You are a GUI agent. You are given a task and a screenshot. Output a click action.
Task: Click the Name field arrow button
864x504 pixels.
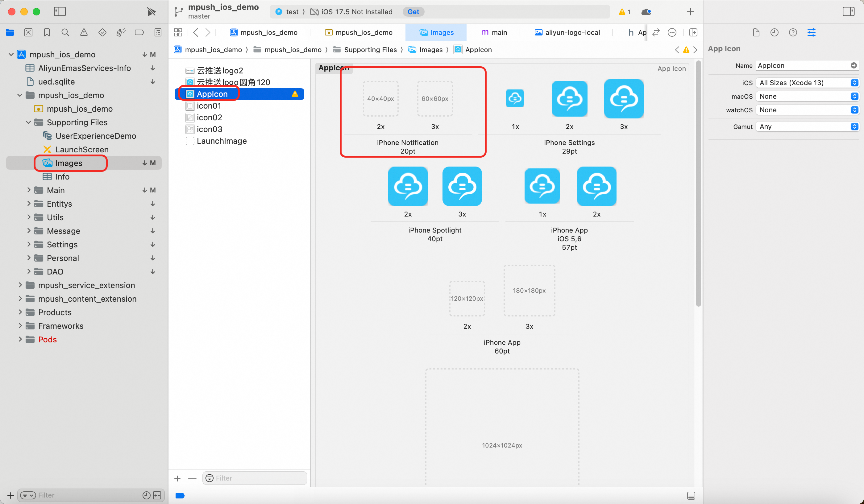coord(854,65)
